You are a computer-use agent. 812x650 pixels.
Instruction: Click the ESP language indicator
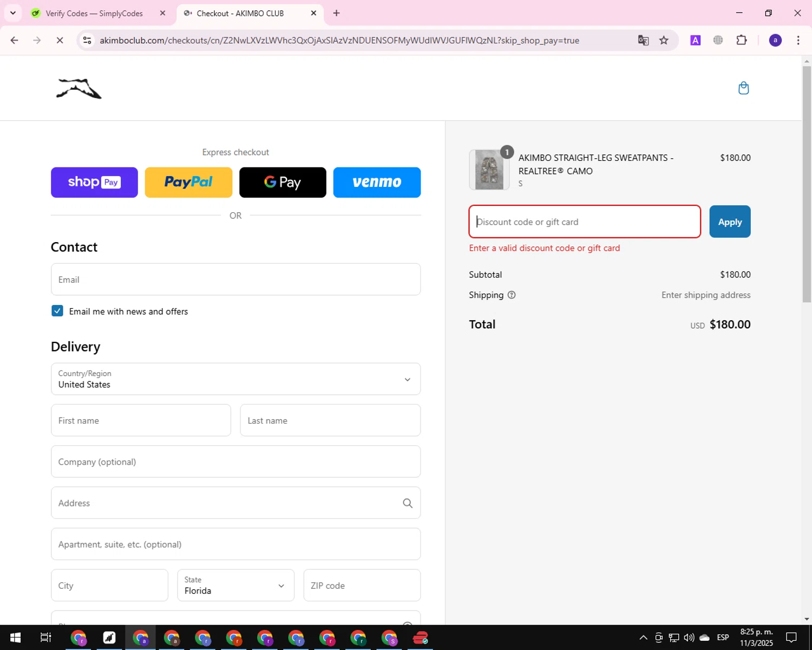coord(723,638)
